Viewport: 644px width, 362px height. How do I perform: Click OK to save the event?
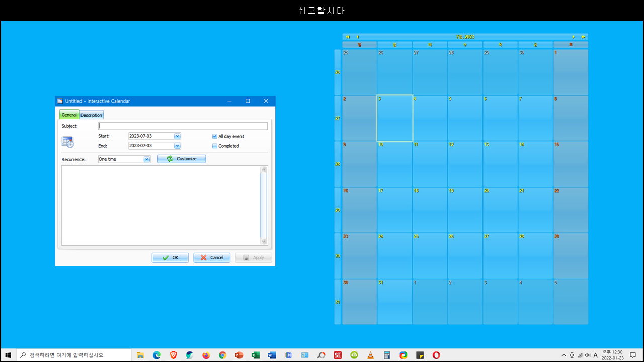coord(170,258)
